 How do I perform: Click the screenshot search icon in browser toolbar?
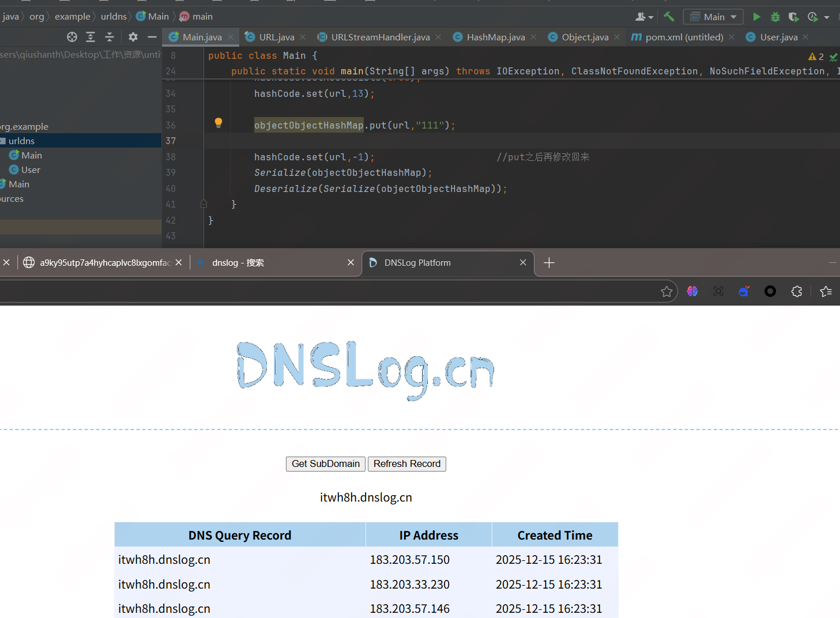[718, 291]
